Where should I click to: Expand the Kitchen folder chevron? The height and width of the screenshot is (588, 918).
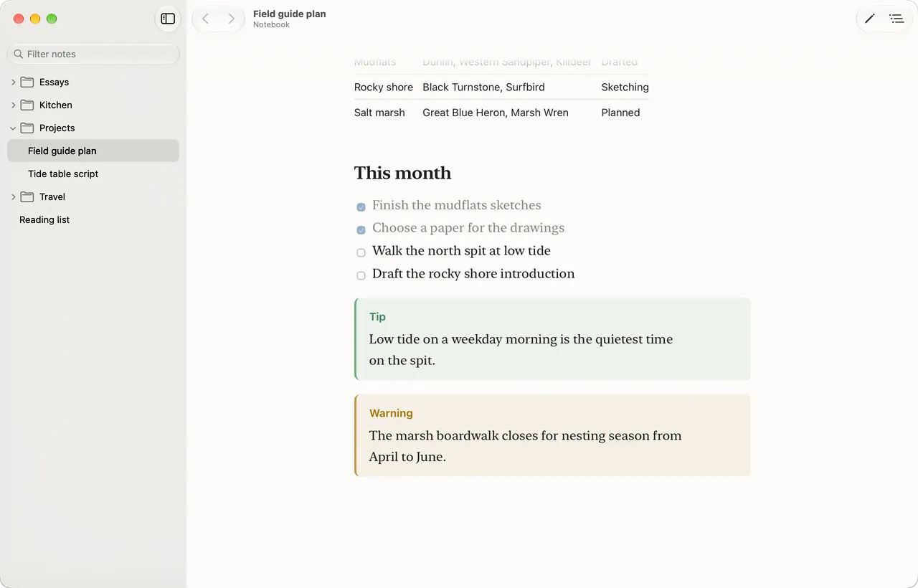click(13, 105)
